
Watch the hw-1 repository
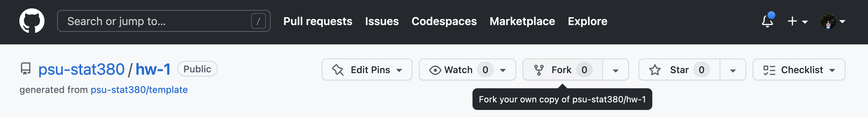(452, 70)
